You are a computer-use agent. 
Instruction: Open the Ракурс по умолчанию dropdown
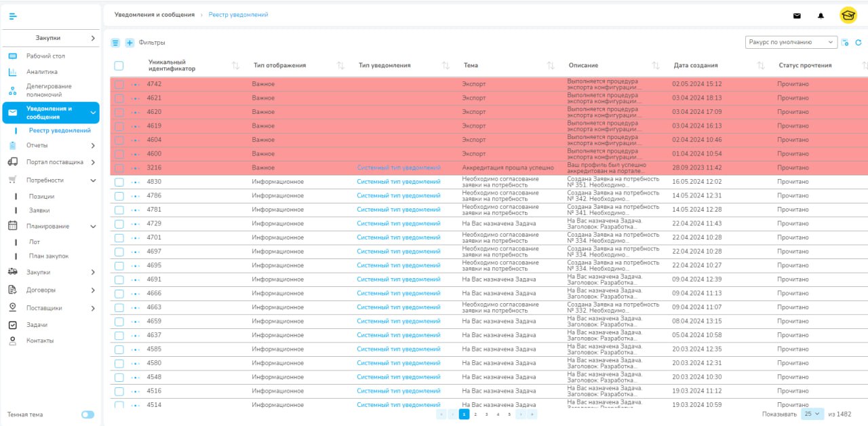(x=791, y=42)
